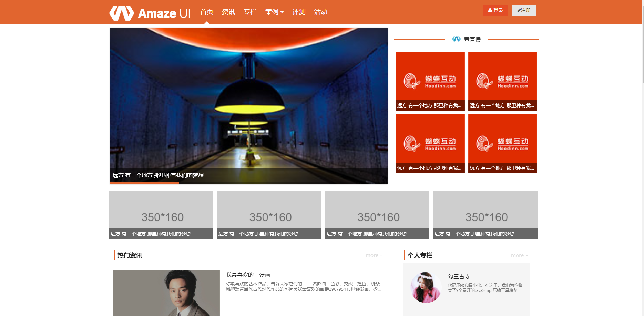Click the Amaze UI logo
Screen dimensions: 644x316
click(x=150, y=13)
